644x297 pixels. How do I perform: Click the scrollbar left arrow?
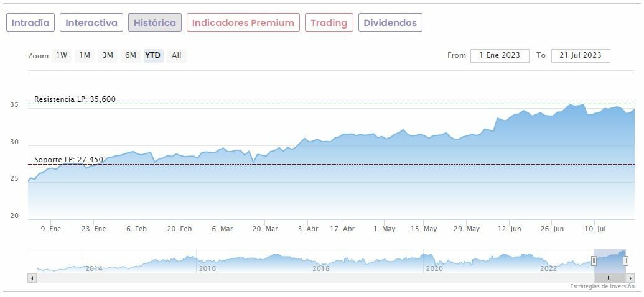point(32,278)
